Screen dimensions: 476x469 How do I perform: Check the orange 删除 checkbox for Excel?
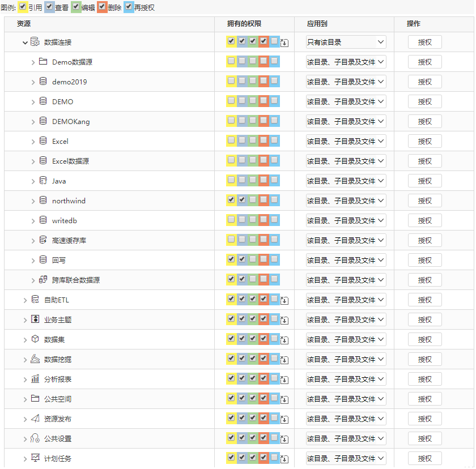coord(263,140)
